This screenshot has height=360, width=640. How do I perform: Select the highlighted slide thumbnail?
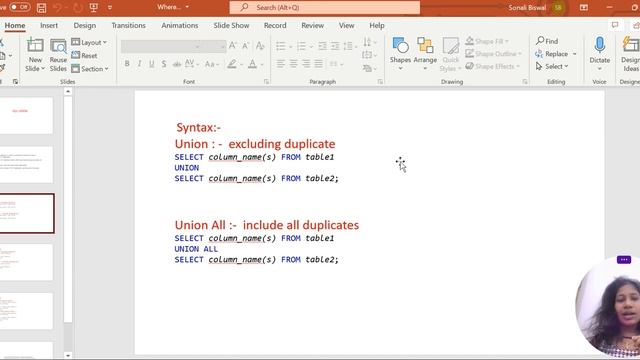pyautogui.click(x=27, y=213)
